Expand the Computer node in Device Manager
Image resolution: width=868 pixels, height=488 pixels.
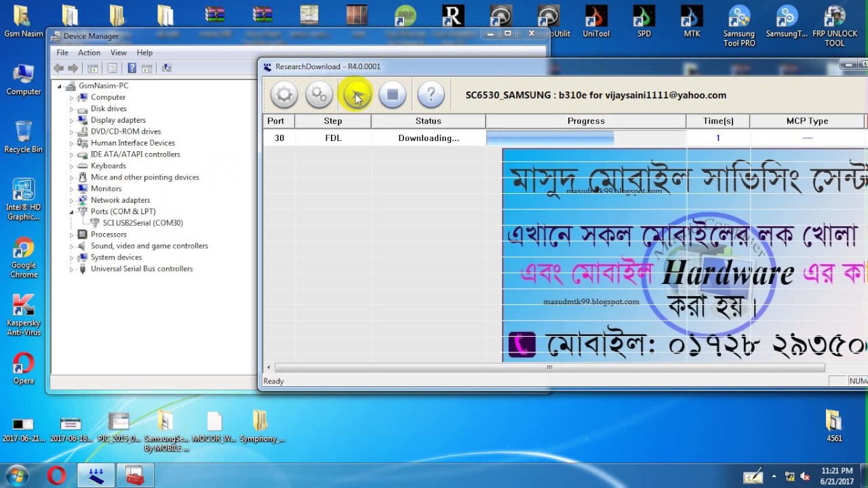coord(71,98)
